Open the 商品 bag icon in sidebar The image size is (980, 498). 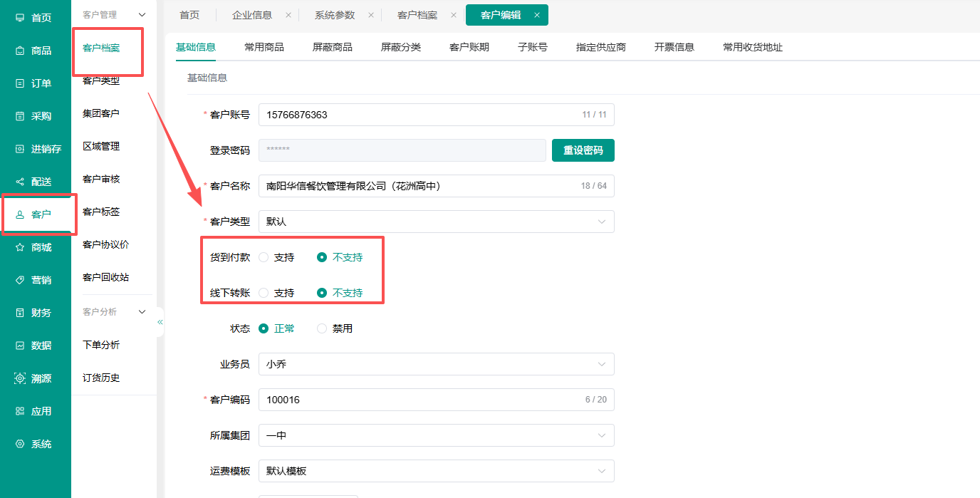20,51
